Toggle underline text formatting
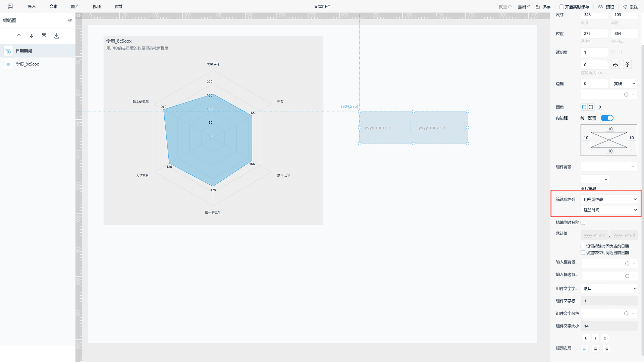This screenshot has height=362, width=644. click(x=605, y=338)
